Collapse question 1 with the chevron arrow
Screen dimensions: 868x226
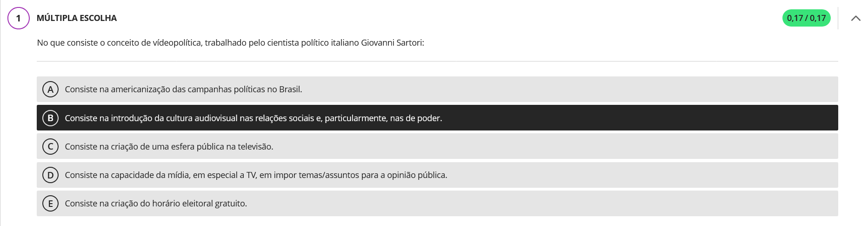coord(855,18)
